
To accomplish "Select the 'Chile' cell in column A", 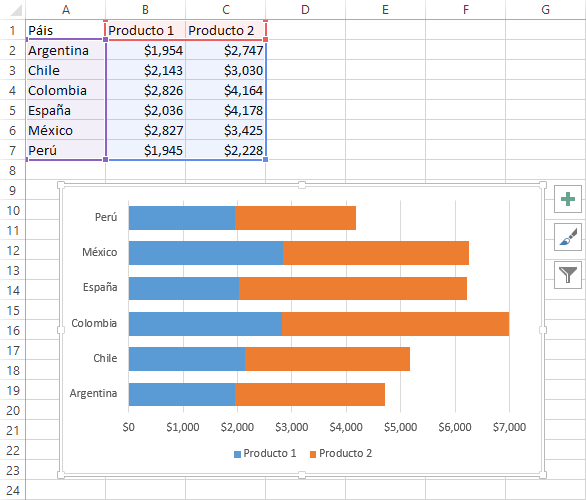I will tap(66, 70).
